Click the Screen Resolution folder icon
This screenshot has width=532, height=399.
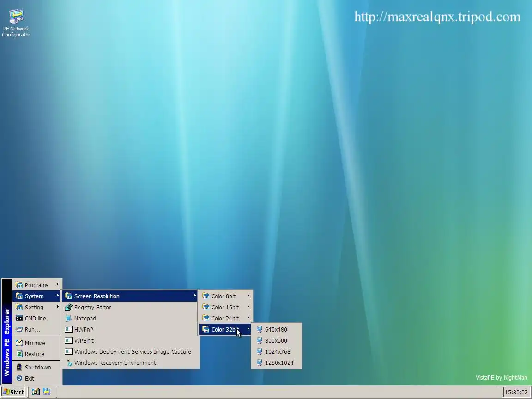click(68, 296)
